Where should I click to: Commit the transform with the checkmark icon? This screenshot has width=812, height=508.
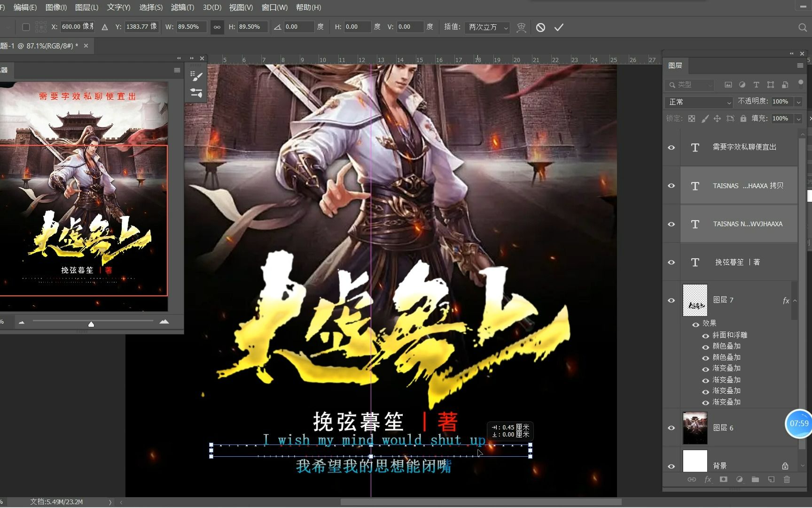pyautogui.click(x=559, y=27)
